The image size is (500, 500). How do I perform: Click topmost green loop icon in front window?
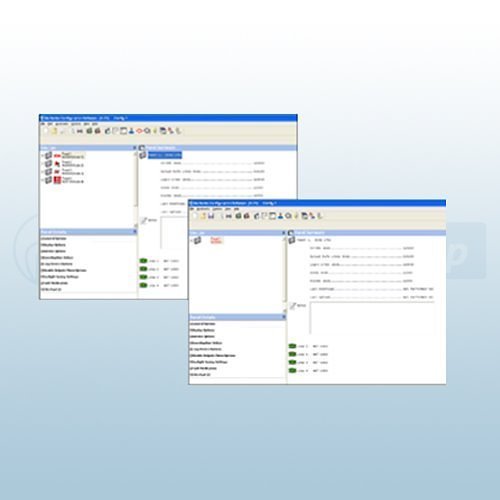[292, 346]
